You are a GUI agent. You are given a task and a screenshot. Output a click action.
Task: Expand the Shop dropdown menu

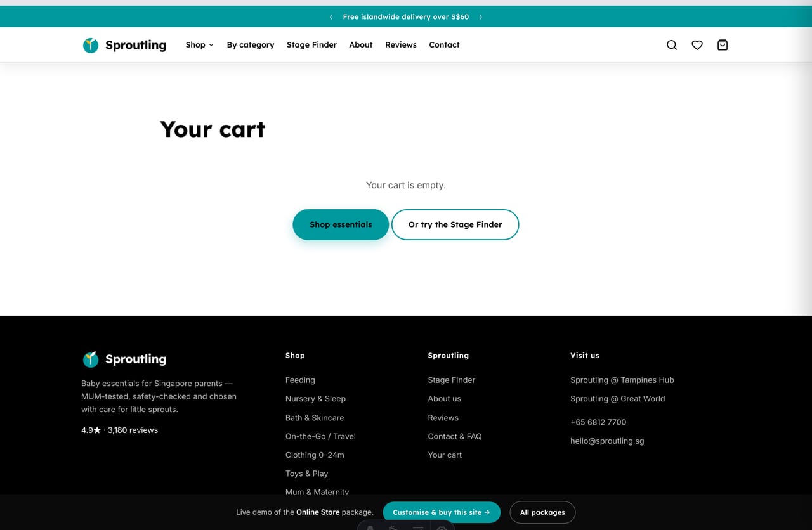199,45
